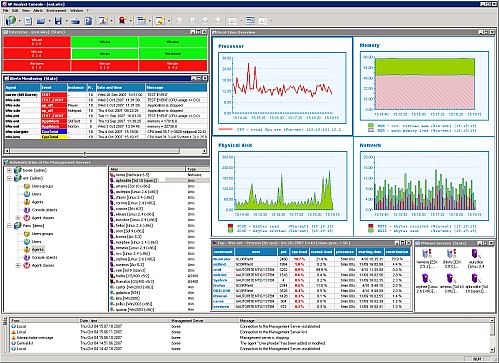Click the open folder toolbar icon
The image size is (499, 363).
pos(41,21)
